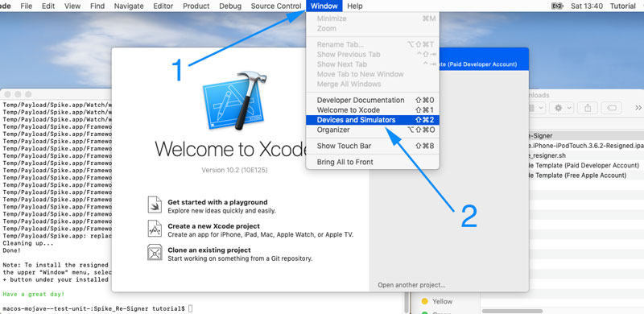Select the Re-Signer folder row in Finder

click(586, 135)
